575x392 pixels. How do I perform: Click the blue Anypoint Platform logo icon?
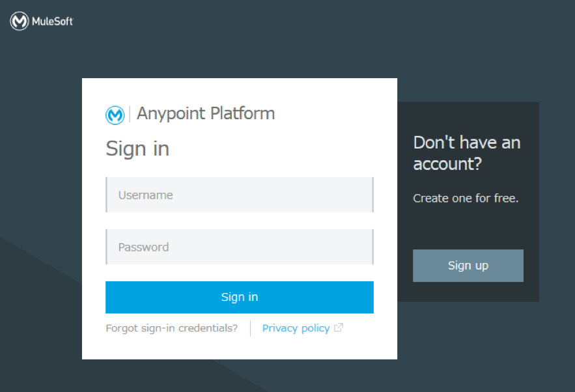coord(115,115)
